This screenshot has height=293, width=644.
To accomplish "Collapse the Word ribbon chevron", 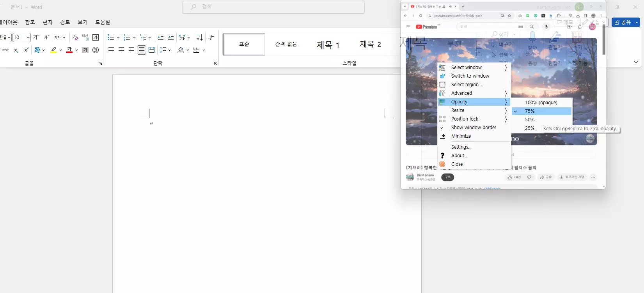I will (x=636, y=62).
